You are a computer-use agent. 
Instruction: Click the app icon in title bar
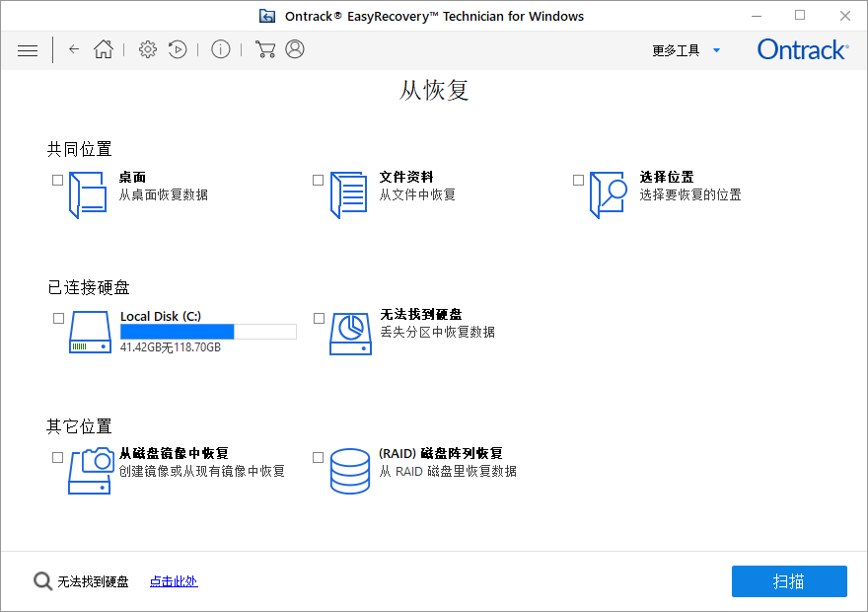point(267,16)
